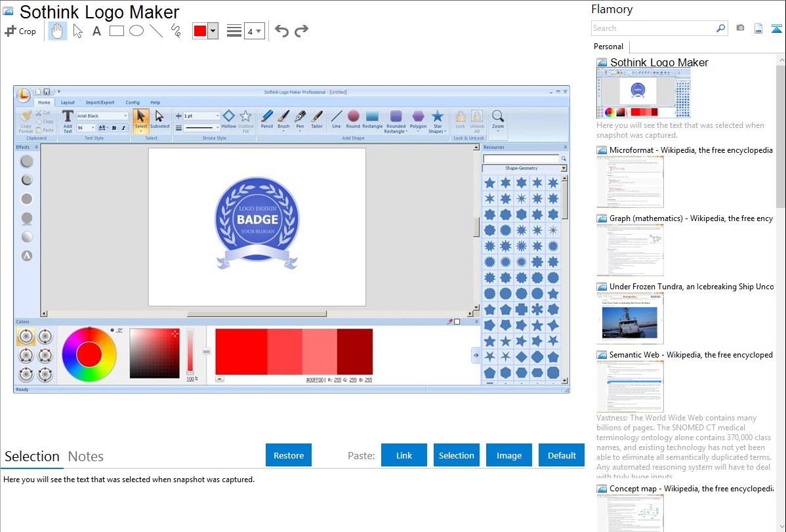Select the Rectangle shape tool in ribbon
The height and width of the screenshot is (532, 786).
[x=373, y=120]
